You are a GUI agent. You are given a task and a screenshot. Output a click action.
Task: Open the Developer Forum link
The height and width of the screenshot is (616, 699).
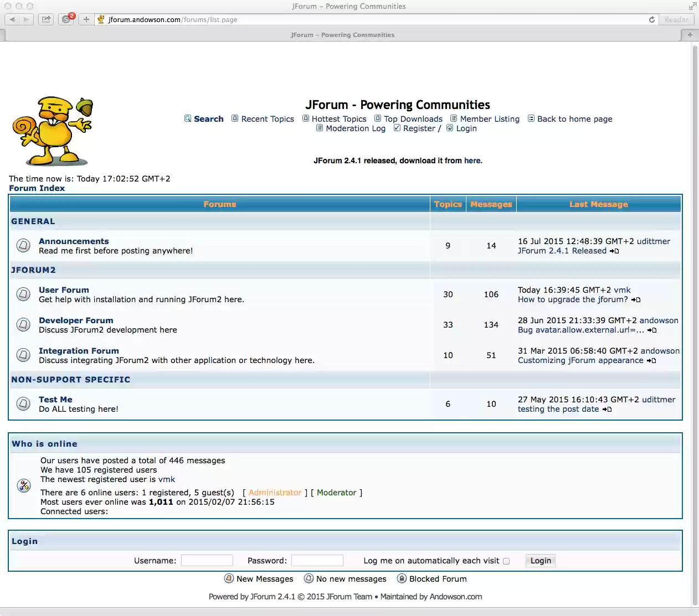[76, 320]
